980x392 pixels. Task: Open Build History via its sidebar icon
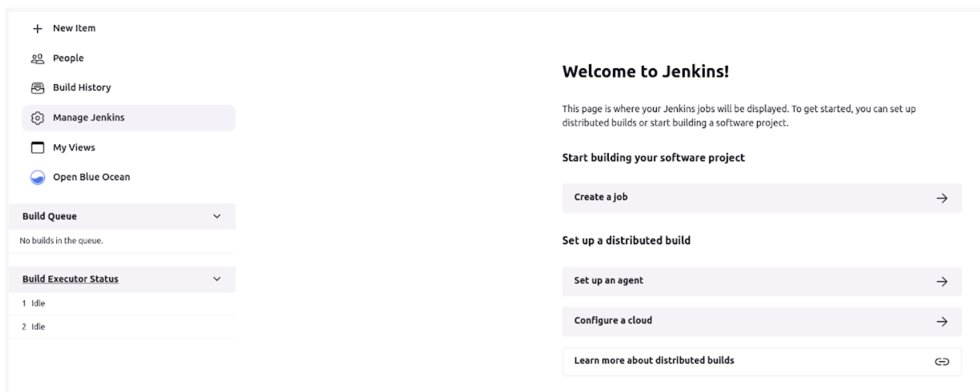coord(36,87)
